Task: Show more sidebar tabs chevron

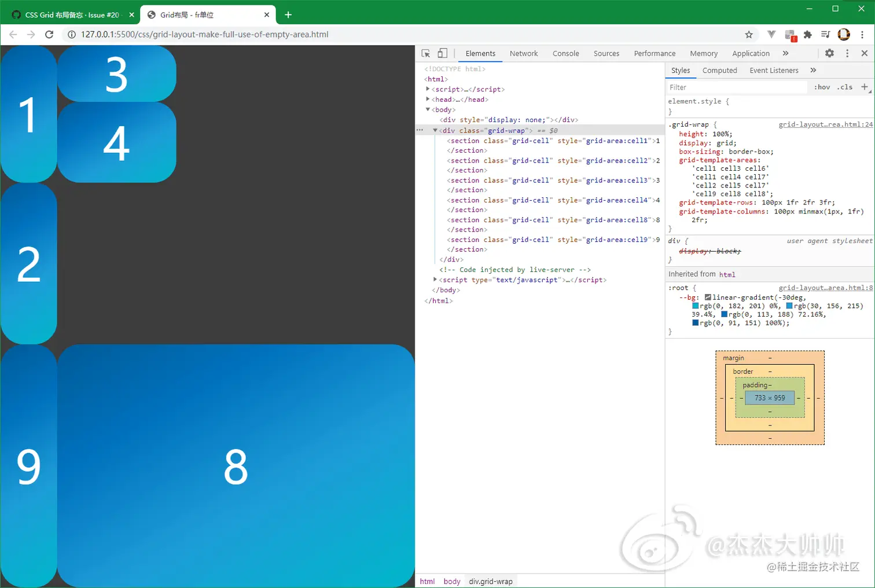Action: pos(813,71)
